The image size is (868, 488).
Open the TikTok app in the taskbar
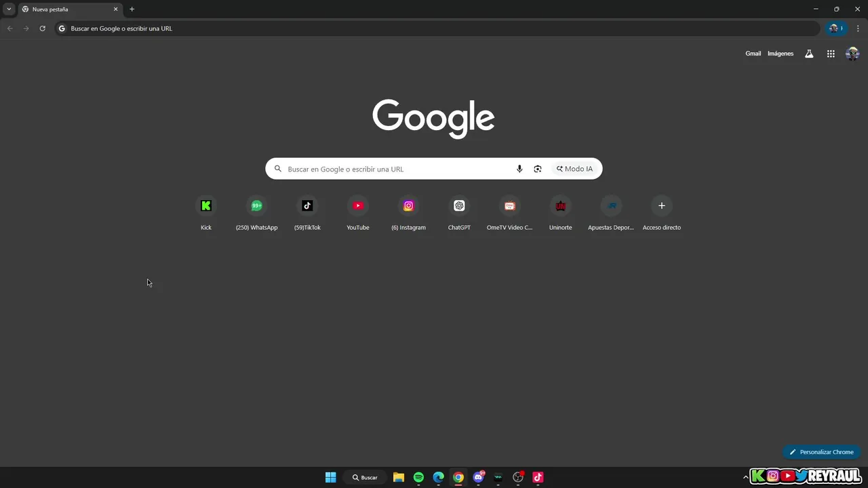(x=538, y=477)
